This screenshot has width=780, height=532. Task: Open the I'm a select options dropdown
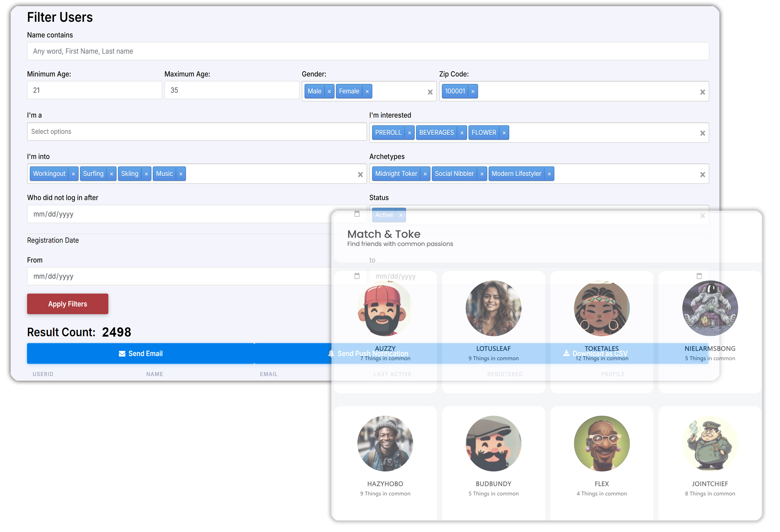tap(197, 131)
